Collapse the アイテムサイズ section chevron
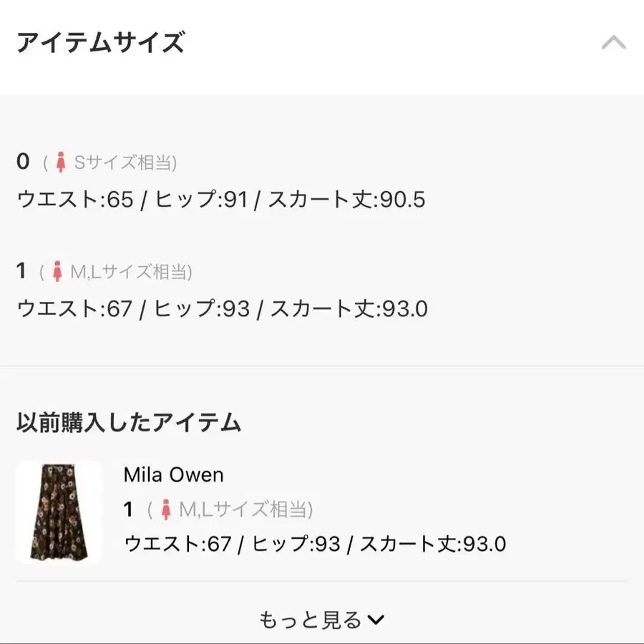Image resolution: width=644 pixels, height=644 pixels. tap(613, 44)
